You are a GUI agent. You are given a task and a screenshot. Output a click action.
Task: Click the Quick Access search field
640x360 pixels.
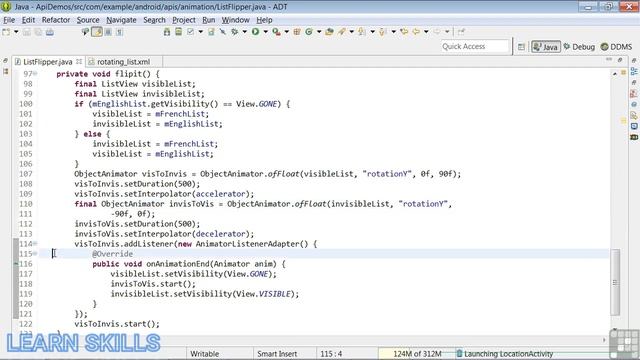pyautogui.click(x=475, y=47)
